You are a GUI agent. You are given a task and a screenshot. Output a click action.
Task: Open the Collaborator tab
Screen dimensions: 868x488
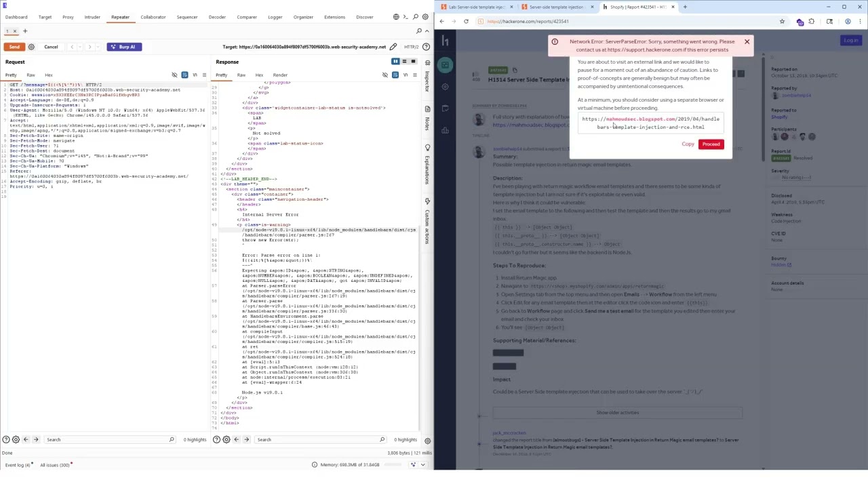153,17
